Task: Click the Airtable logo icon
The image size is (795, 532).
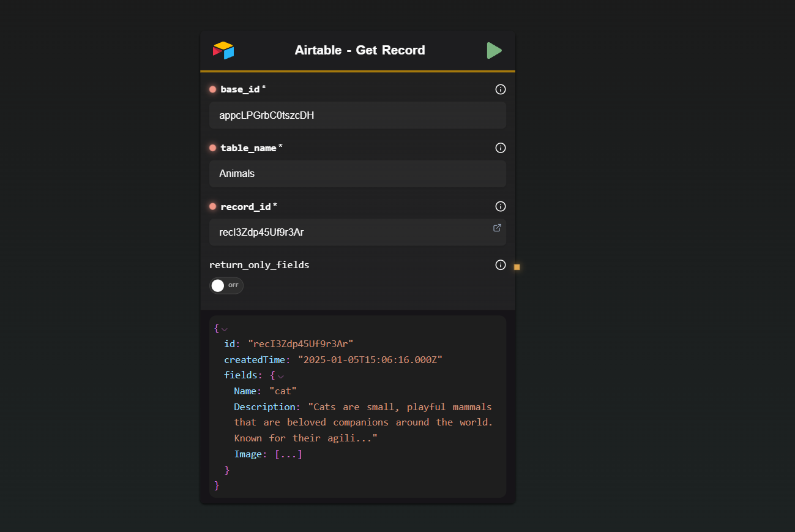Action: [x=223, y=50]
